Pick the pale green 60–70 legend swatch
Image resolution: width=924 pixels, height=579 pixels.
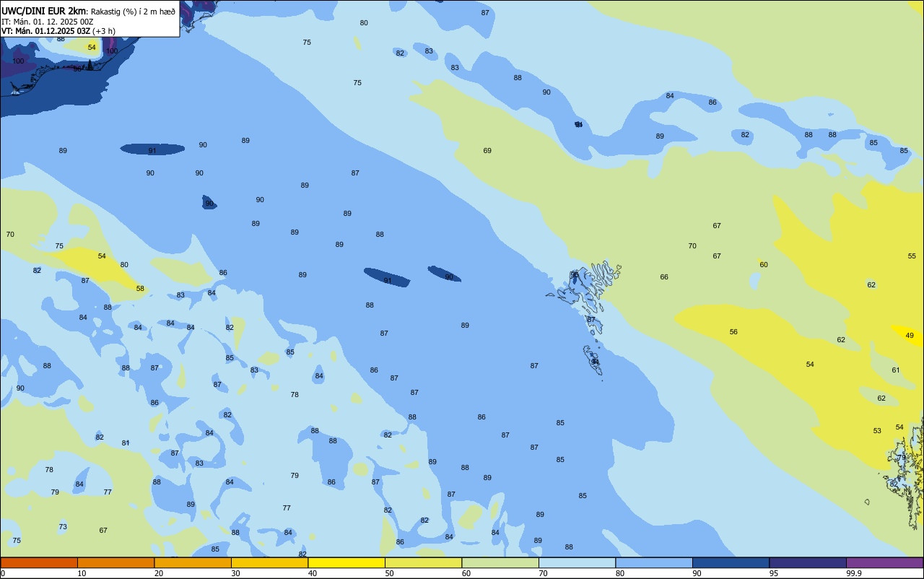point(500,562)
